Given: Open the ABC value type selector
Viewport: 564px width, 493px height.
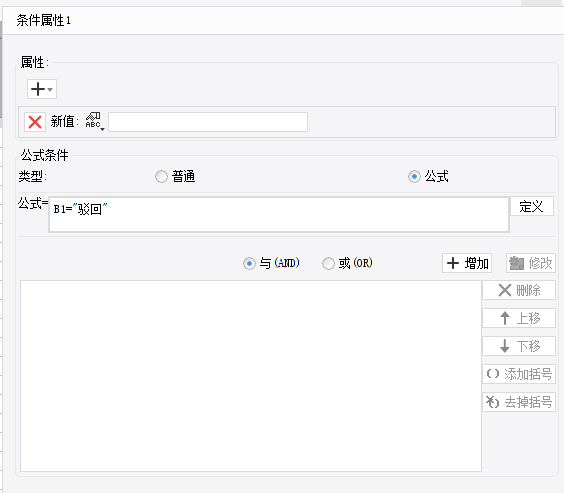Looking at the screenshot, I should pos(95,122).
